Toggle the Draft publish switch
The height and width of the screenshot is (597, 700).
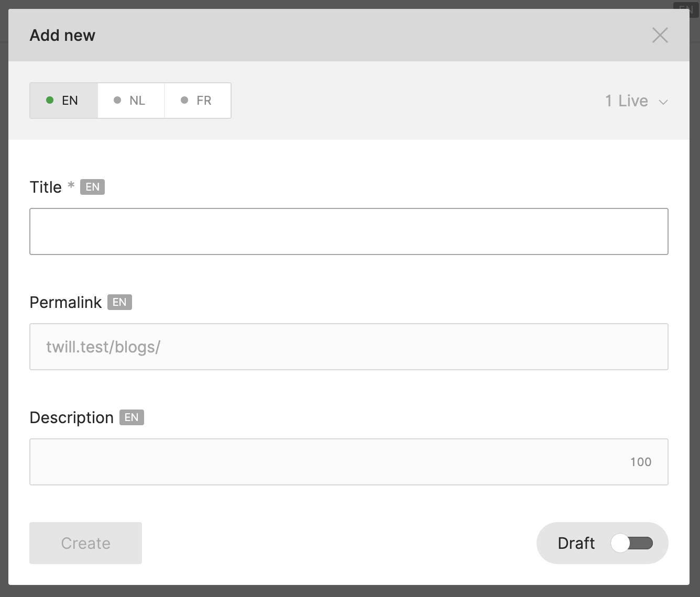coord(632,543)
